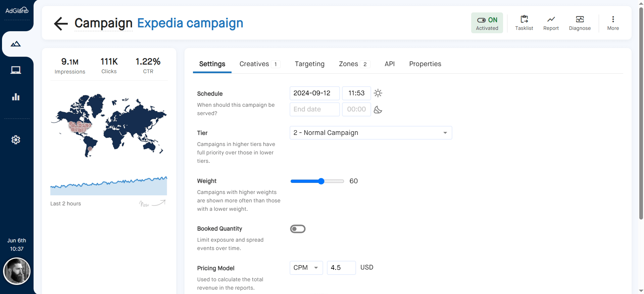Open settings gear in sidebar

[16, 140]
